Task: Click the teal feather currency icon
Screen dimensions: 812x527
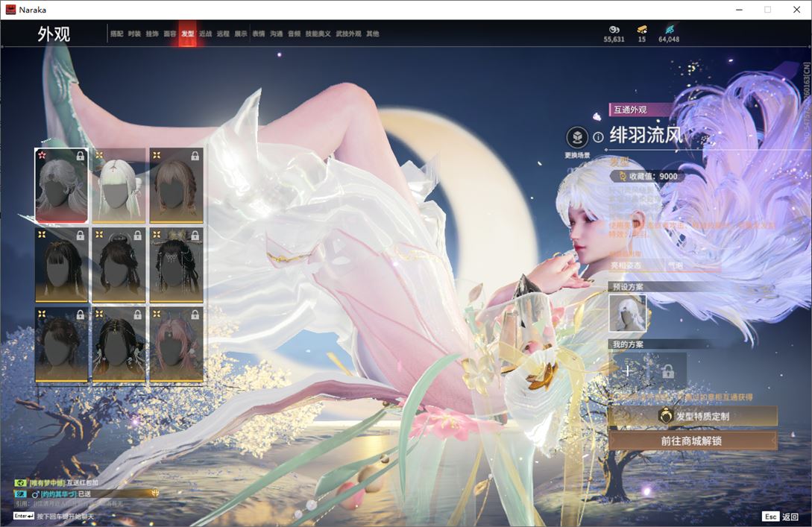Action: click(669, 30)
